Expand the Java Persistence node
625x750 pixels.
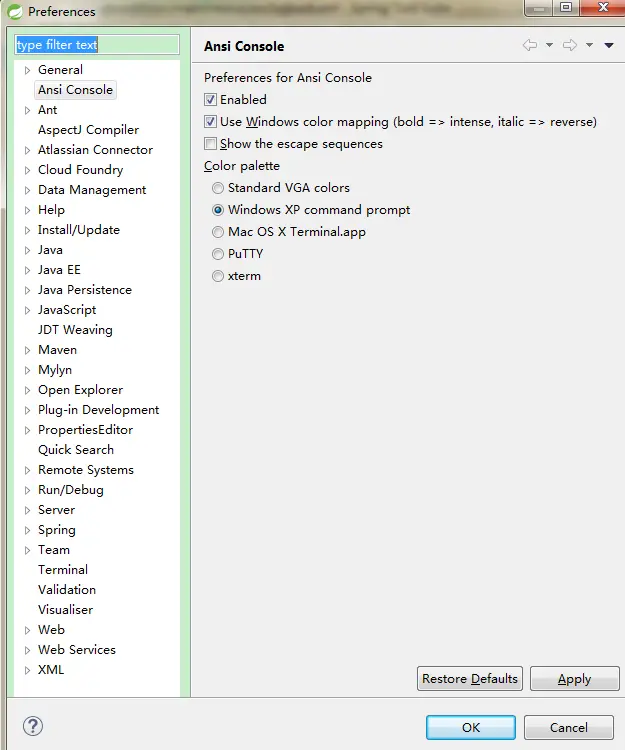pos(27,290)
